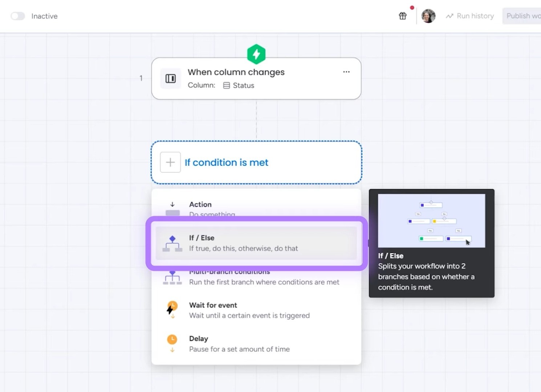This screenshot has height=392, width=541.
Task: Click the plus icon on the condition placeholder
Action: (170, 162)
